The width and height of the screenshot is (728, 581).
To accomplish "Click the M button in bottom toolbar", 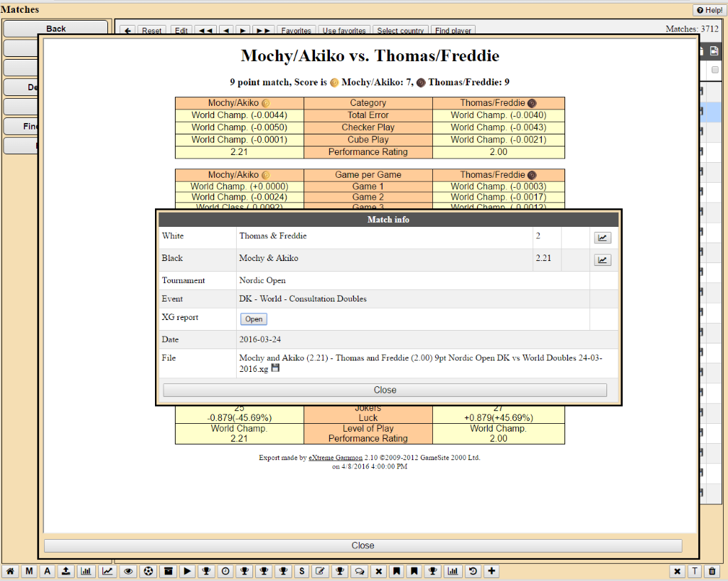I will (x=28, y=571).
